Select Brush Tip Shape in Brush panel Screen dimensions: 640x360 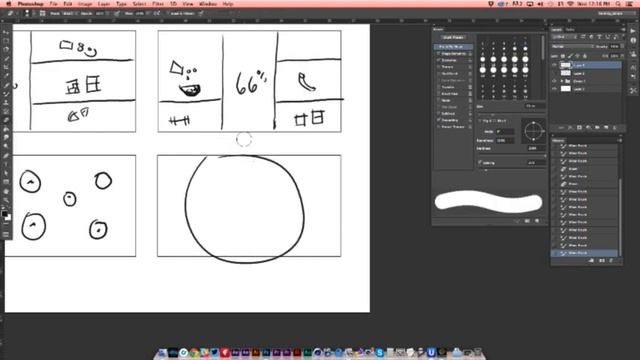(x=453, y=47)
